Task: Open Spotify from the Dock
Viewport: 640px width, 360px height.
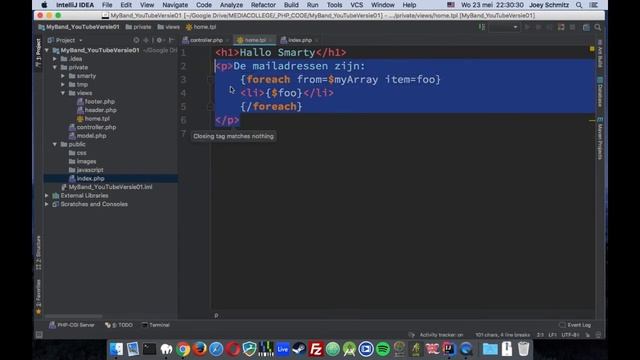Action: (382, 349)
